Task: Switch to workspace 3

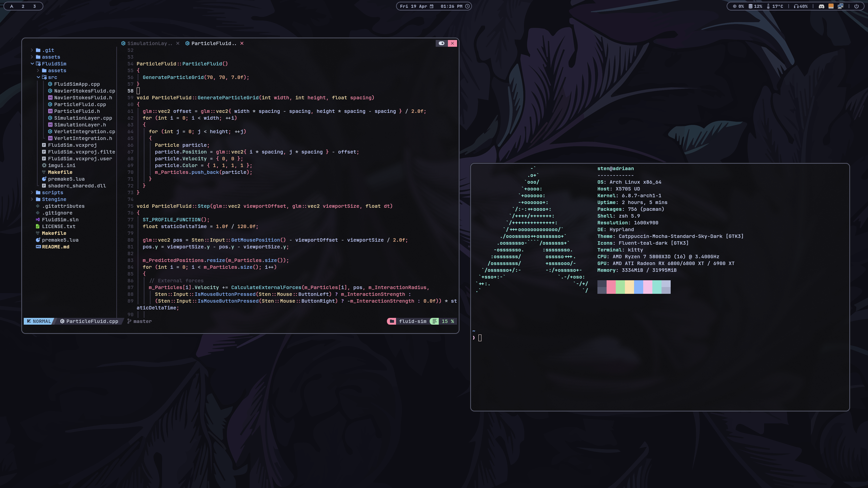Action: pyautogui.click(x=35, y=6)
